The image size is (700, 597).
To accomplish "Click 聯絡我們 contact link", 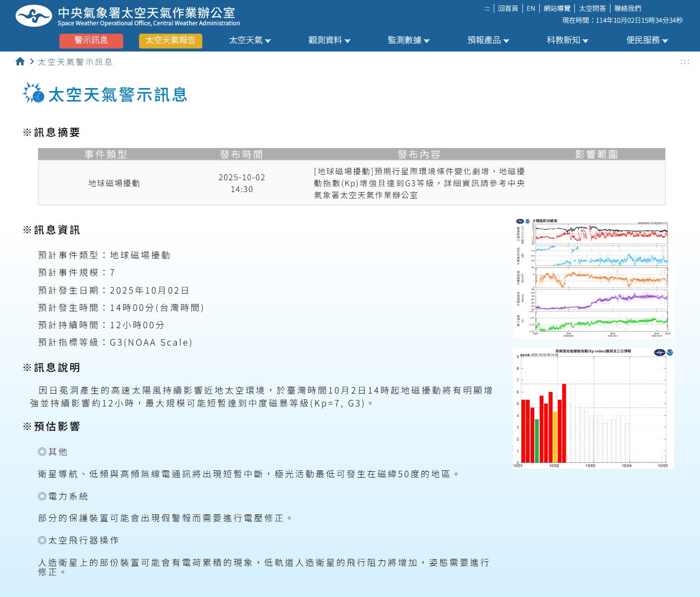I will [x=627, y=8].
